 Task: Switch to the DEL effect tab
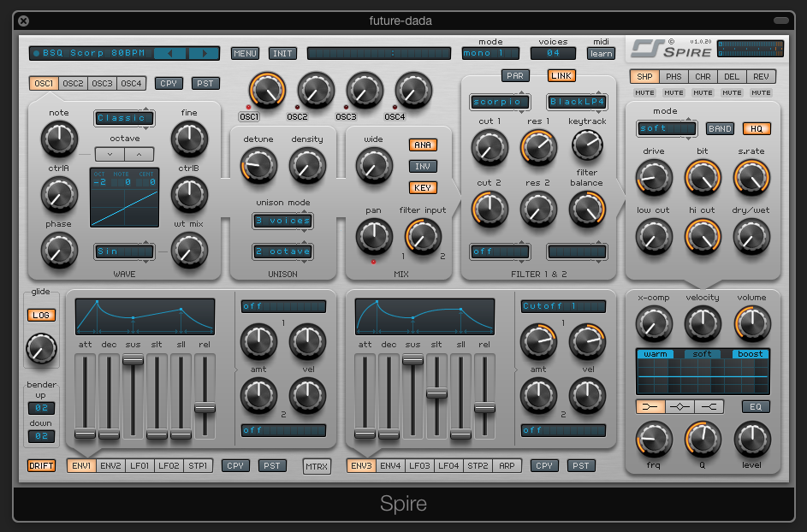(x=732, y=77)
